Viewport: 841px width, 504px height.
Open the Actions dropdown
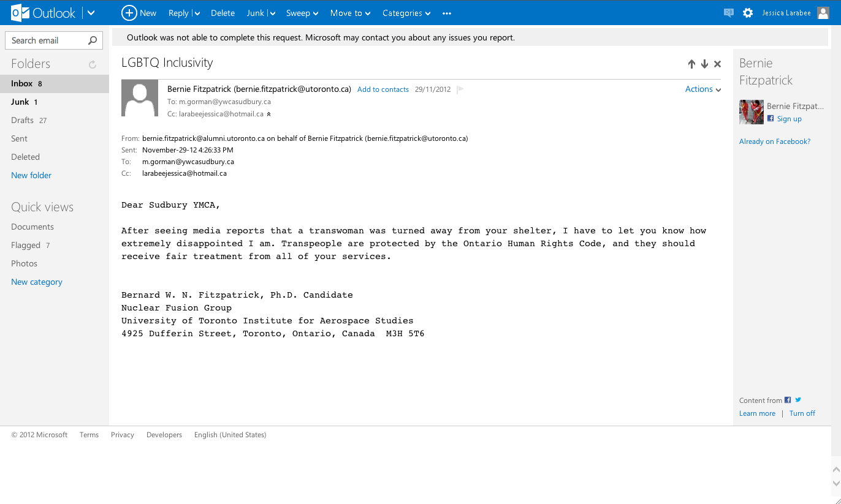tap(703, 89)
